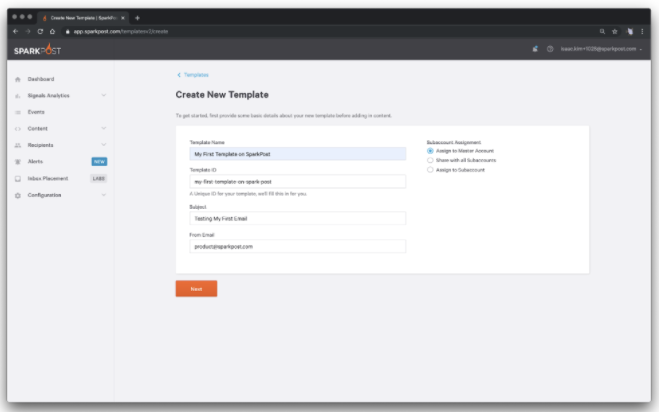The height and width of the screenshot is (412, 659).
Task: Open Alerts in the sidebar
Action: pyautogui.click(x=35, y=161)
